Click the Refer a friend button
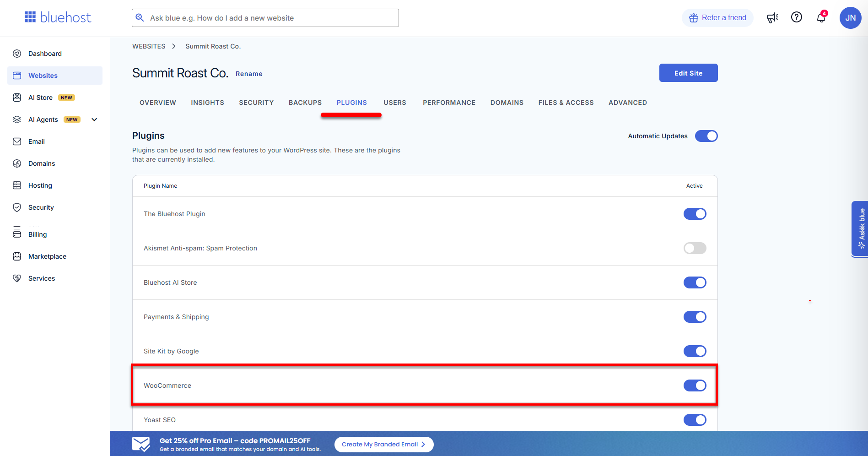 (717, 18)
